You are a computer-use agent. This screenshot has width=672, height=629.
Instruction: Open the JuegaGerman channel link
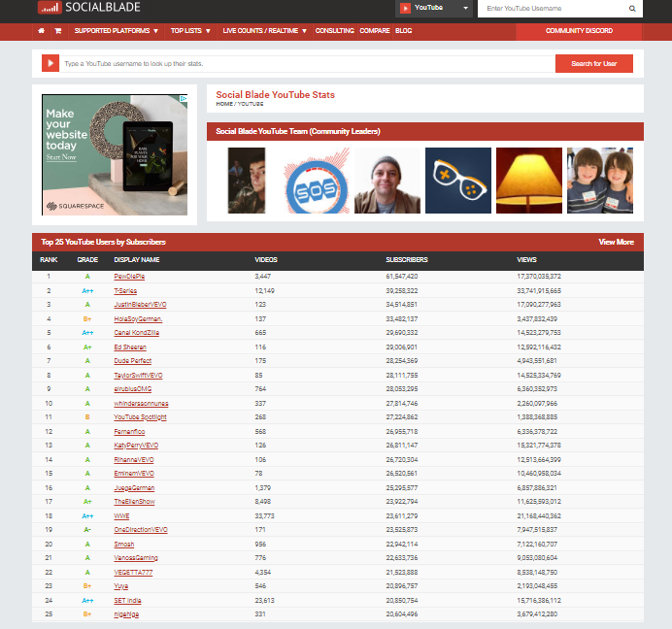click(134, 488)
